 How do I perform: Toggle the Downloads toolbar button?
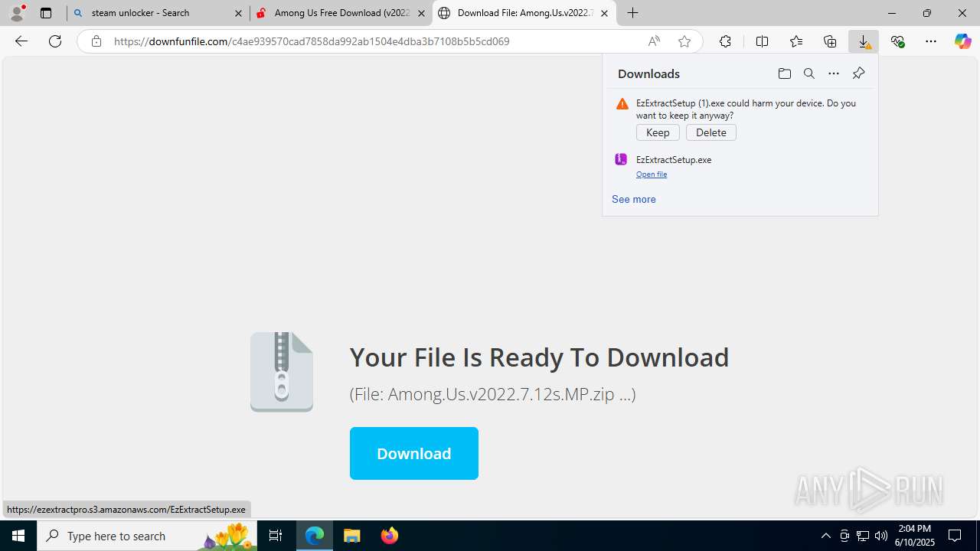coord(864,41)
